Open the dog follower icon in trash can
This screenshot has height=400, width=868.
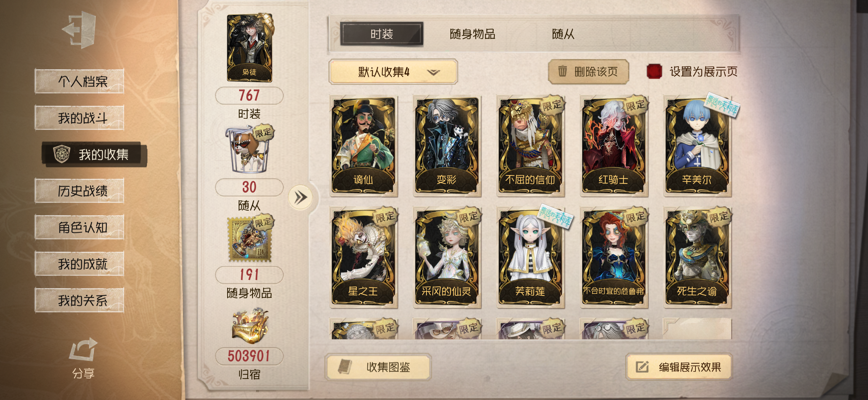coord(249,150)
